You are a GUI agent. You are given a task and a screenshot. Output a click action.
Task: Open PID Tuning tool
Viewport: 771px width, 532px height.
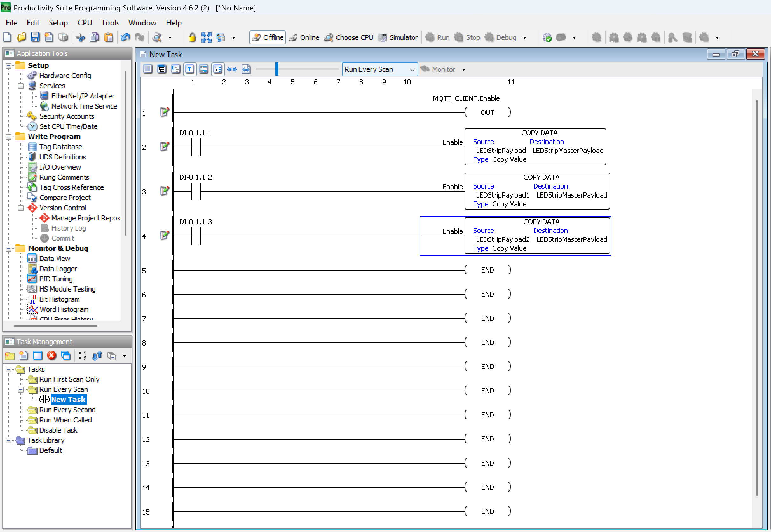click(56, 279)
